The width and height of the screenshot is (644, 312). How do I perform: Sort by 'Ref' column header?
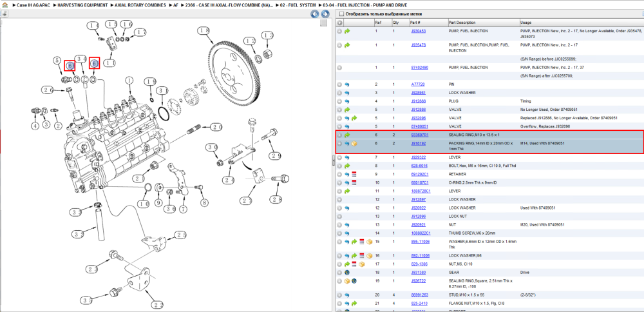[377, 23]
